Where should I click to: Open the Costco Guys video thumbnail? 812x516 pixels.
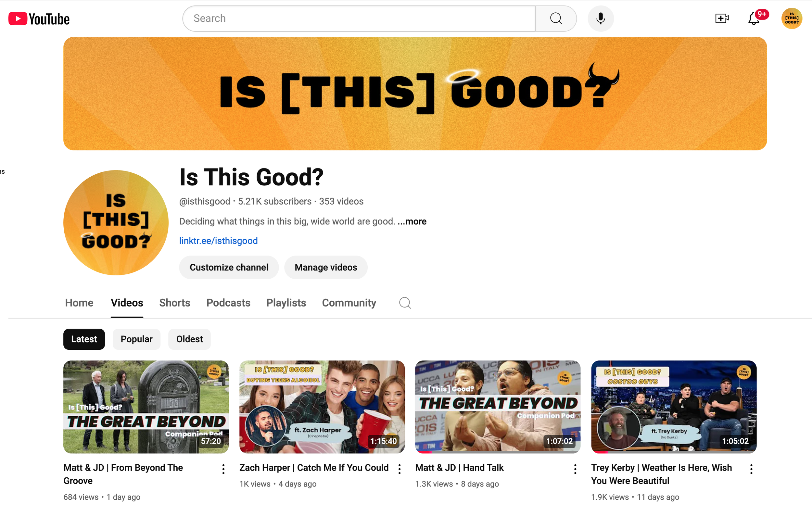tap(673, 407)
